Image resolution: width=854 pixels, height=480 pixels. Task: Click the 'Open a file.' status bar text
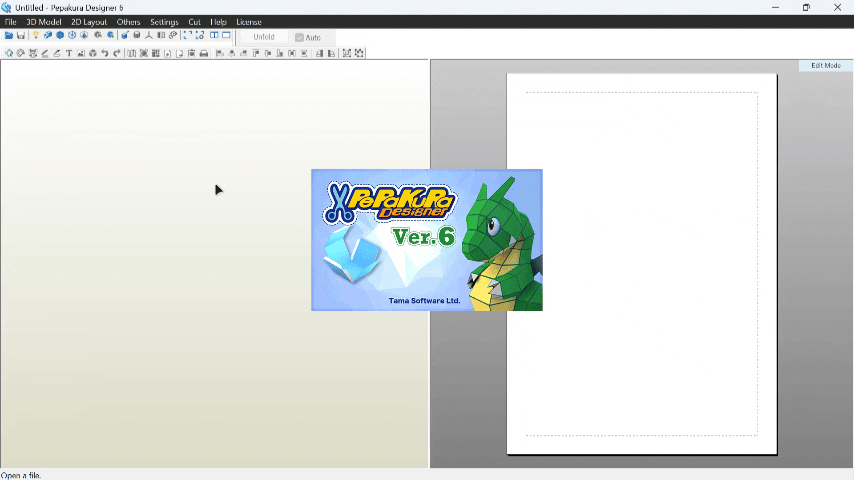[x=21, y=475]
